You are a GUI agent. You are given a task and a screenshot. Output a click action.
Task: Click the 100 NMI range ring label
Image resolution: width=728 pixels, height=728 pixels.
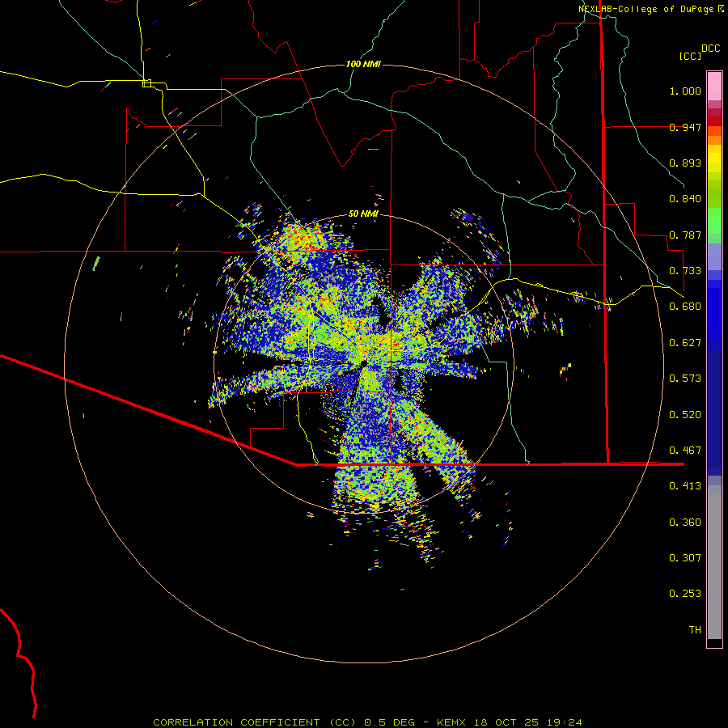[363, 64]
